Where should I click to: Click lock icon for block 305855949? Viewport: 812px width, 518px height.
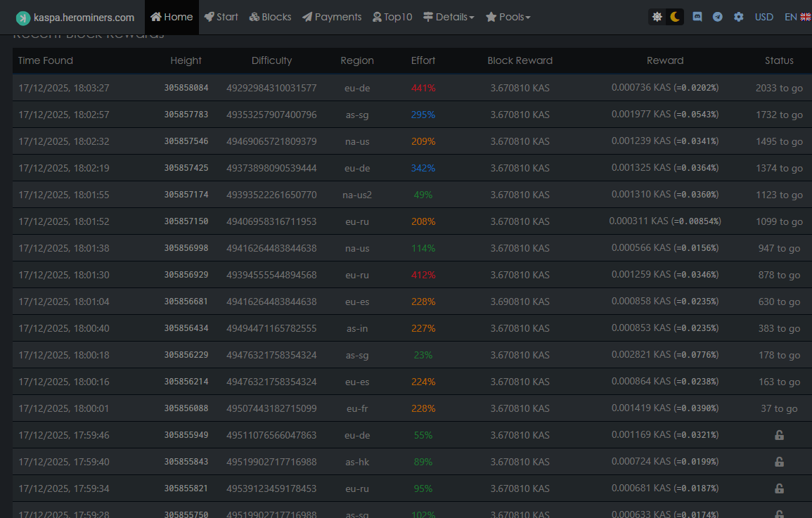pyautogui.click(x=779, y=435)
